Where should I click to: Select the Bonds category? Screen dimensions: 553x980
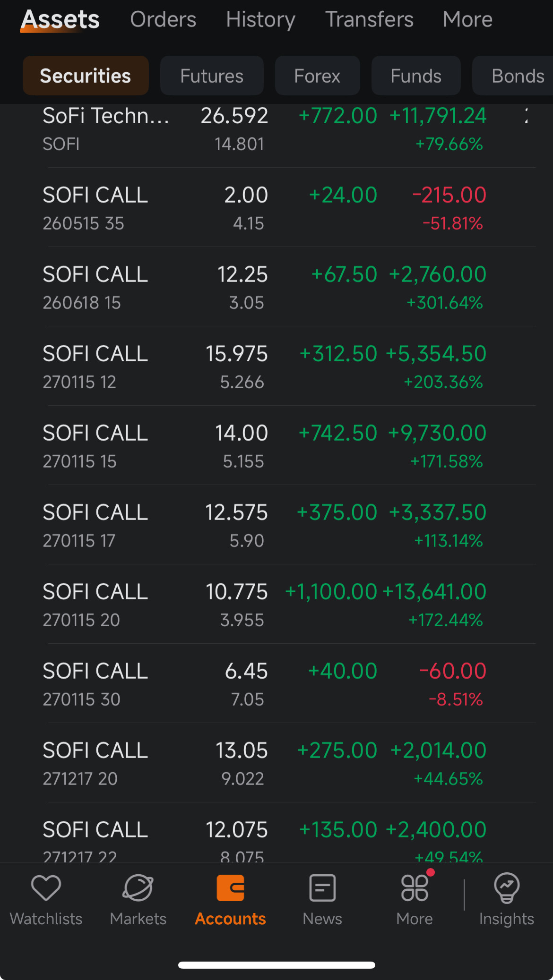click(514, 76)
